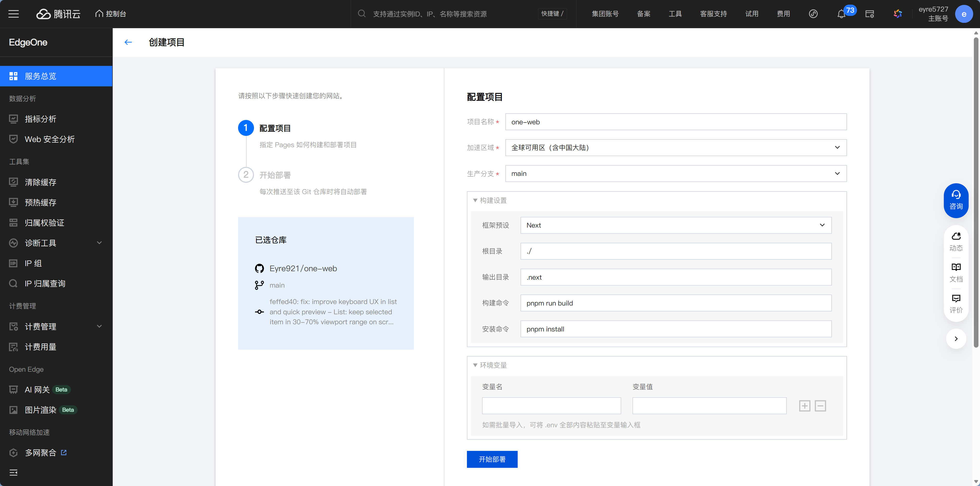Click the plus icon to add environment variable

pyautogui.click(x=804, y=406)
